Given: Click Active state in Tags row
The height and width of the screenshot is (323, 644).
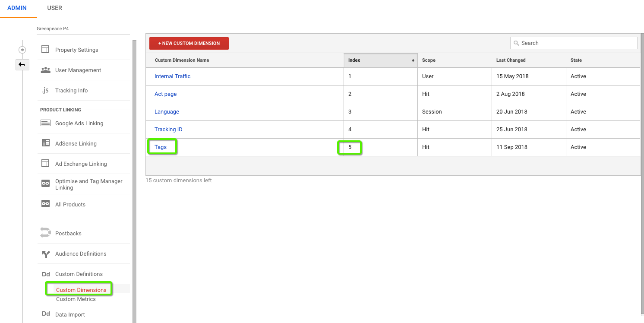Looking at the screenshot, I should (x=578, y=147).
